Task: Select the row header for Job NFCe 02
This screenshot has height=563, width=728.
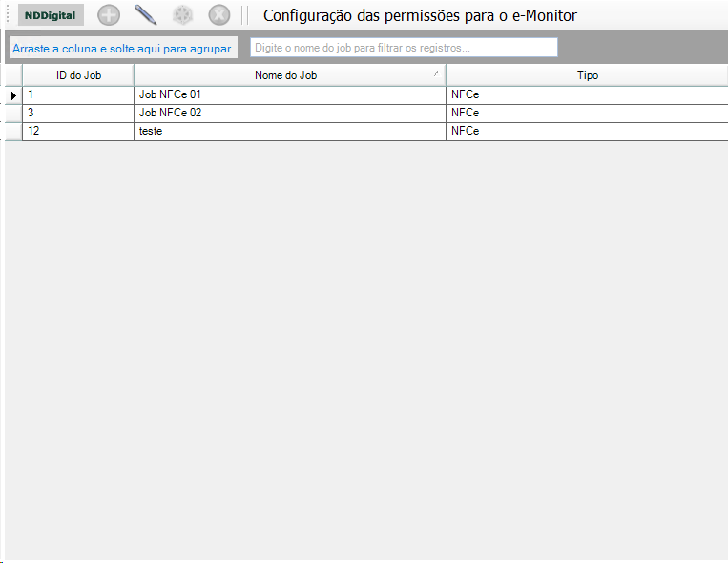Action: point(13,114)
